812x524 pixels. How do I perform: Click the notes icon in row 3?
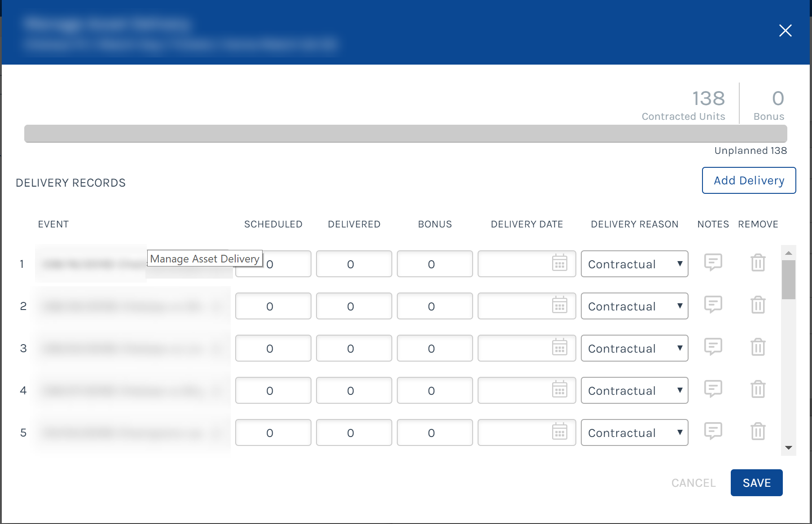click(713, 347)
